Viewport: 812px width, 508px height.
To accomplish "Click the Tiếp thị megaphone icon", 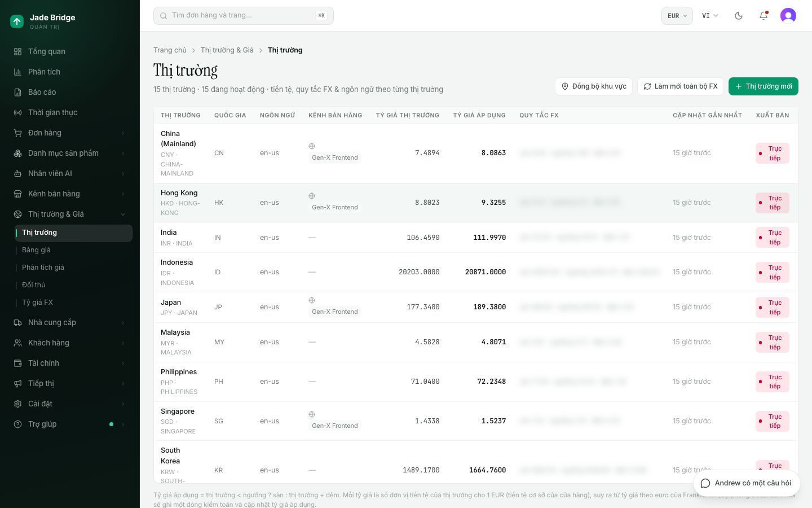I will tap(18, 383).
